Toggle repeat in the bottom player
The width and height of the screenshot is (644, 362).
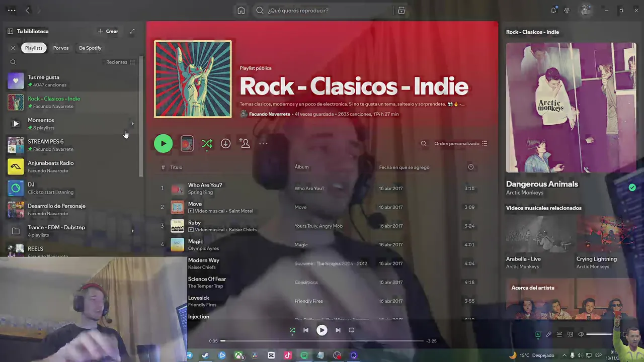pos(352,330)
